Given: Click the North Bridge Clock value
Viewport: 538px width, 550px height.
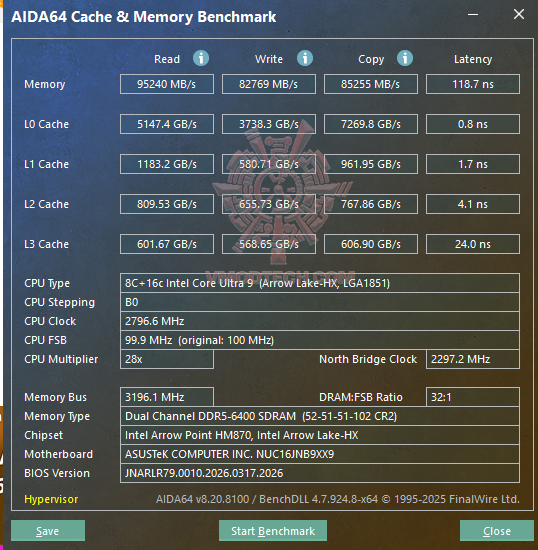Looking at the screenshot, I should coord(473,359).
